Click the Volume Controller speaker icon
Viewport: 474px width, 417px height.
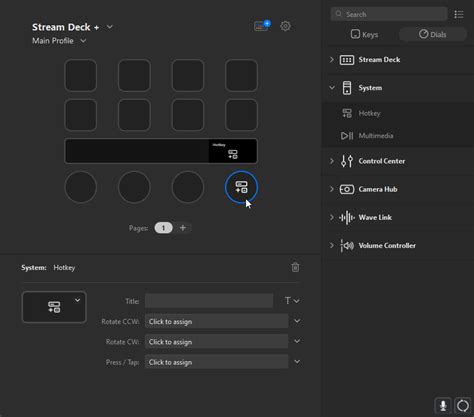tap(347, 246)
